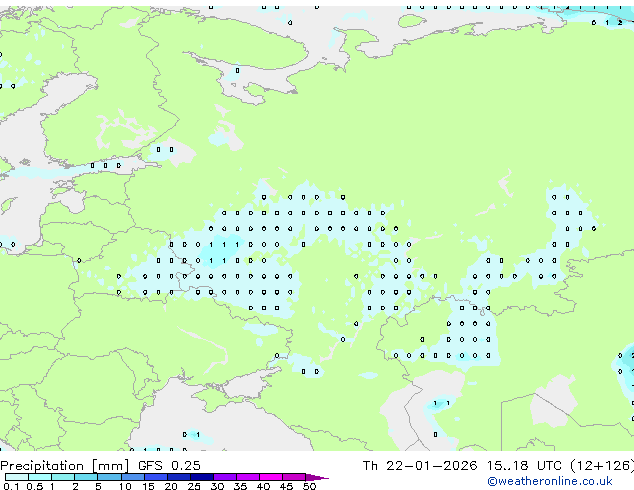634x490 pixels.
Task: Click the 15–20 mm blue legend swatch
Action: [x=155, y=477]
